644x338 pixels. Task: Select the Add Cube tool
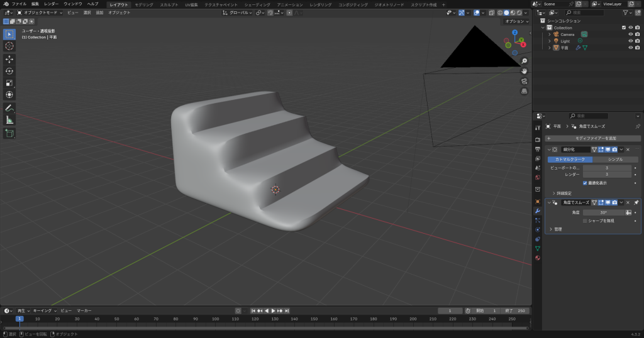point(9,133)
